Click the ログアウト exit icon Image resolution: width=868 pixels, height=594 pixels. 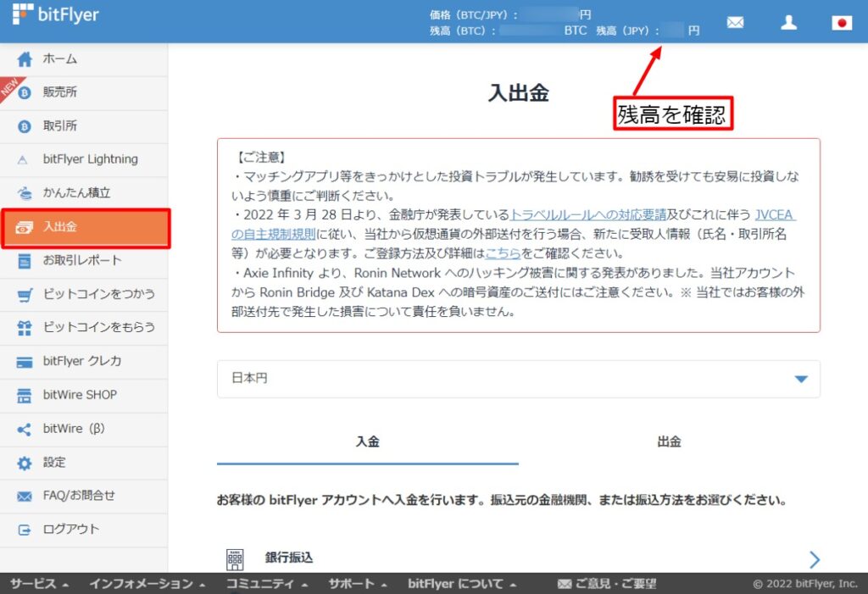[x=25, y=530]
